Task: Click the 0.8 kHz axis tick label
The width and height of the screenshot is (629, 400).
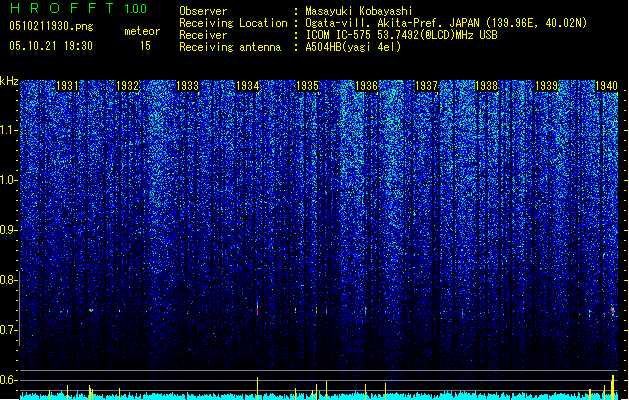Action: pos(8,280)
